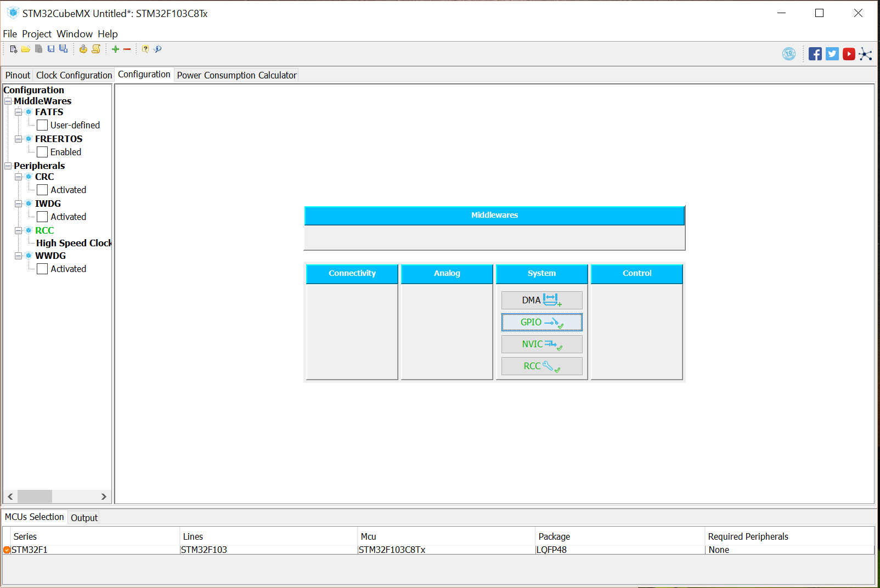Click the Required Peripherals column header
This screenshot has width=880, height=588.
pyautogui.click(x=789, y=536)
